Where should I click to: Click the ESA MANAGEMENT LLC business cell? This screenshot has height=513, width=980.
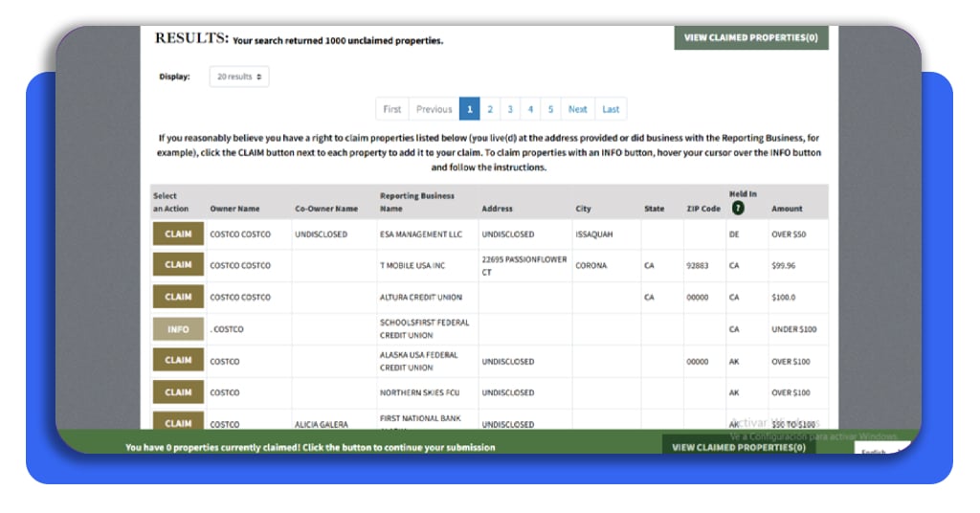[x=421, y=234]
